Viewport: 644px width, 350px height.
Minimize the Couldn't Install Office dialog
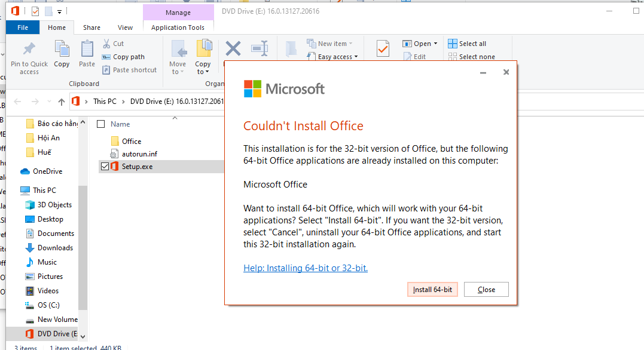(x=483, y=73)
